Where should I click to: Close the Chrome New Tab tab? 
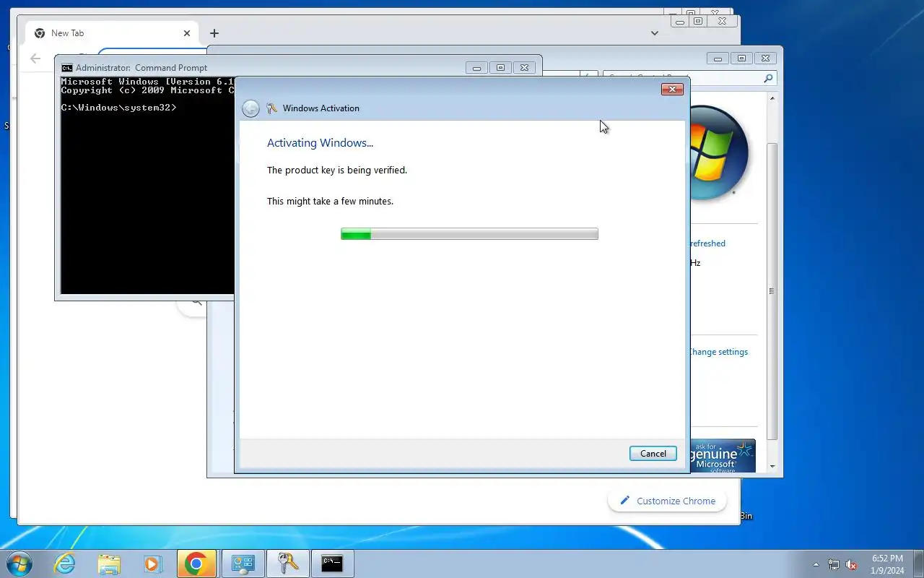(x=187, y=33)
